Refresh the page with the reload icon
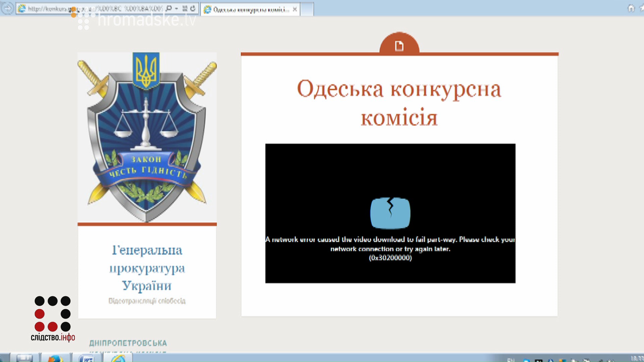 (x=193, y=8)
